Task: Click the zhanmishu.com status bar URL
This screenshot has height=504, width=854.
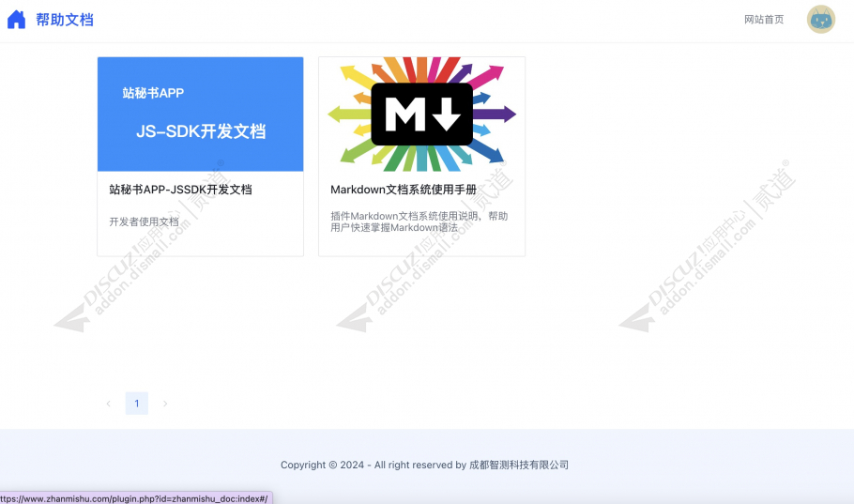Action: tap(134, 498)
